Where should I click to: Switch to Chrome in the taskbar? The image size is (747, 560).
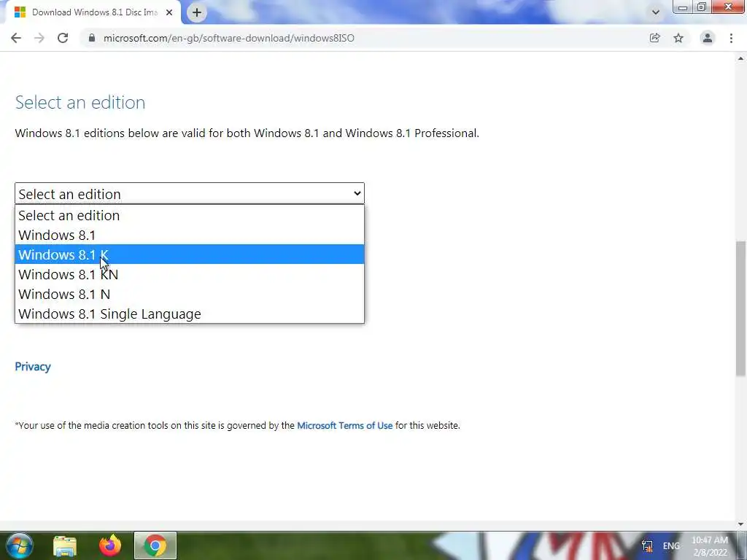(x=155, y=545)
